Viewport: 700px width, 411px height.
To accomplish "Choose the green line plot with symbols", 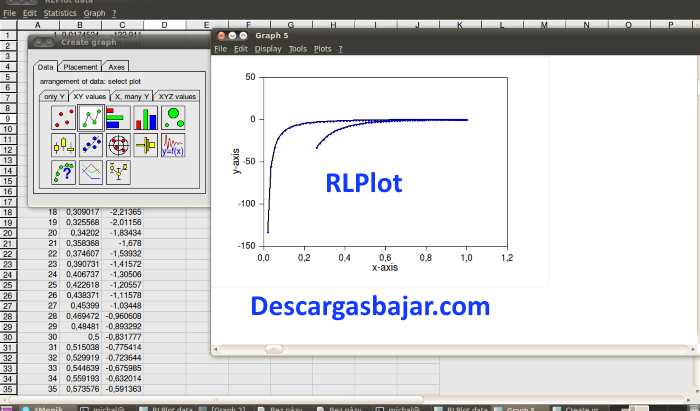I will (x=91, y=118).
